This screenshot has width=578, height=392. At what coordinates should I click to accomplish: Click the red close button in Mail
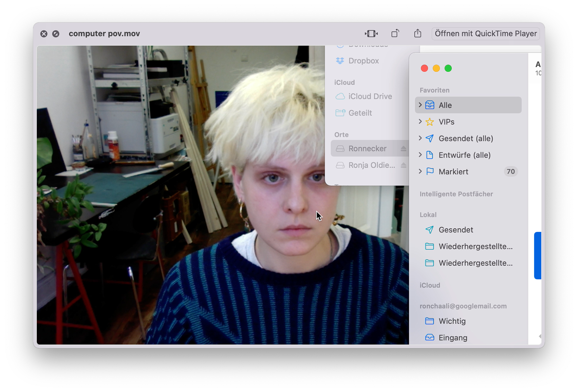[424, 68]
